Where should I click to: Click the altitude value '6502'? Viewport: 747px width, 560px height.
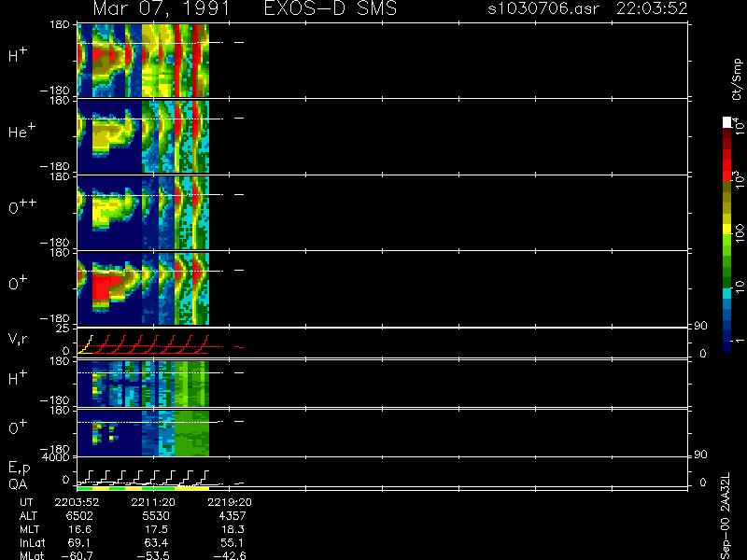[79, 516]
